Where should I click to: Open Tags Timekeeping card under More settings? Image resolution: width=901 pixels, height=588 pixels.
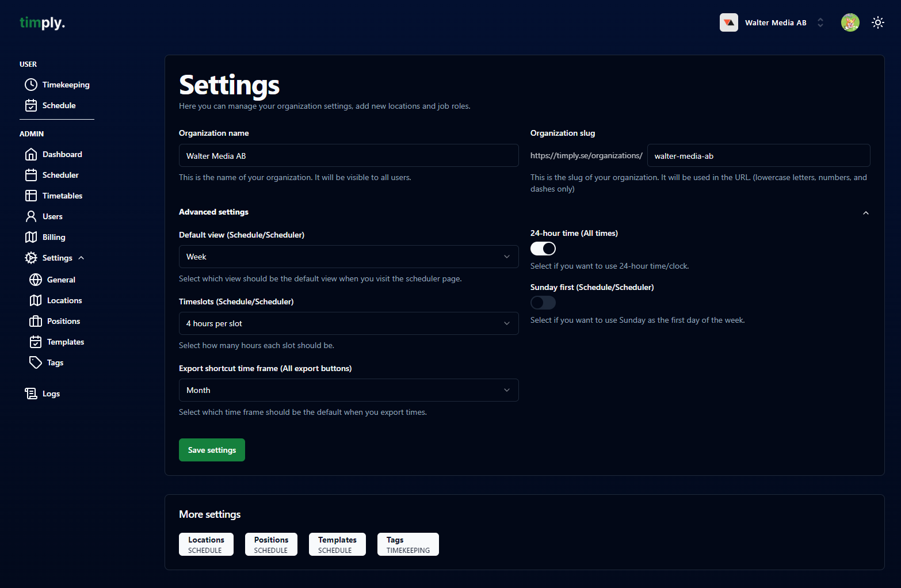[x=408, y=544]
